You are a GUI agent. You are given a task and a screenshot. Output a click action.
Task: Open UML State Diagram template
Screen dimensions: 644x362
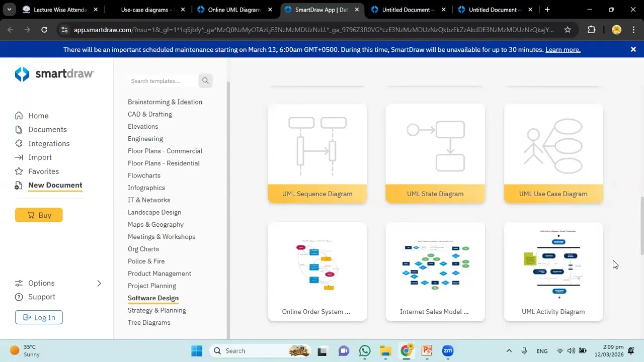[435, 153]
